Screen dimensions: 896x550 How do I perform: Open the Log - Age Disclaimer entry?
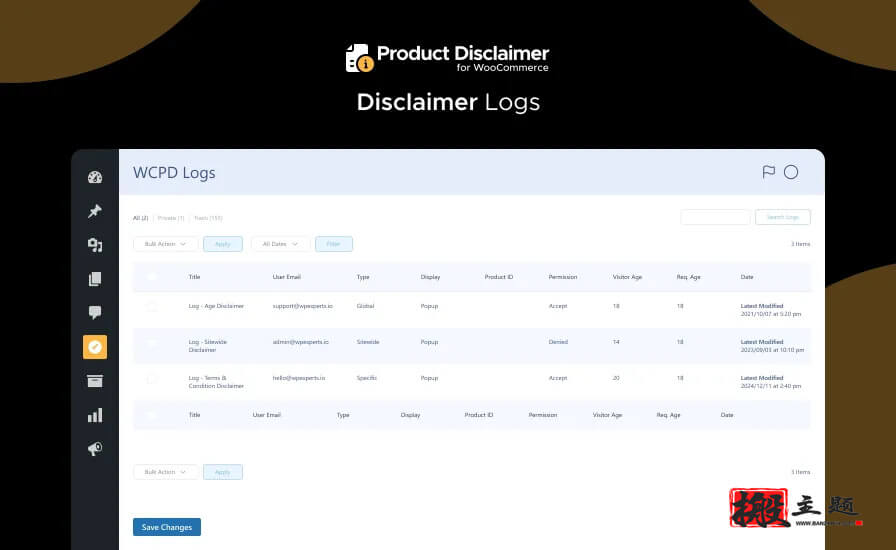216,306
